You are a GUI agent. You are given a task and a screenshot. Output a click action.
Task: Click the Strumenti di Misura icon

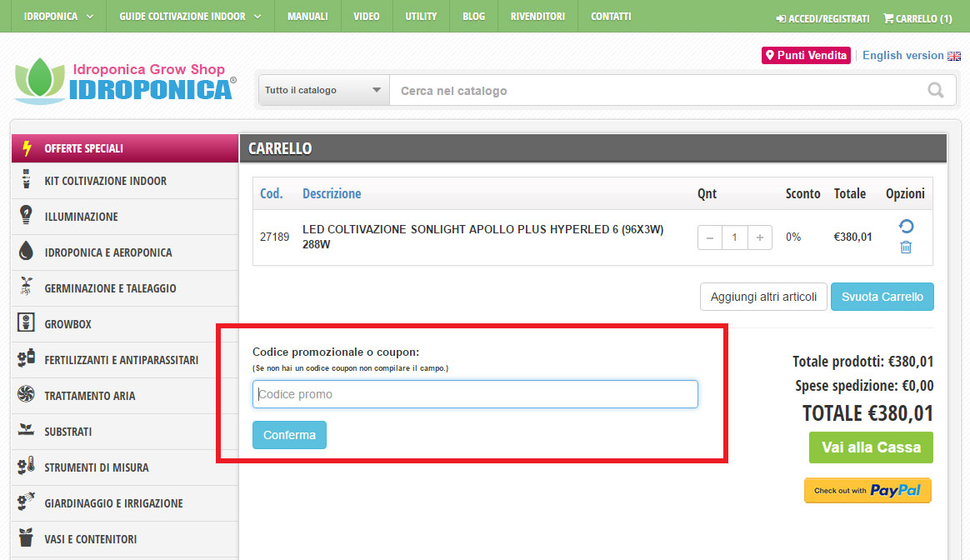tap(26, 465)
